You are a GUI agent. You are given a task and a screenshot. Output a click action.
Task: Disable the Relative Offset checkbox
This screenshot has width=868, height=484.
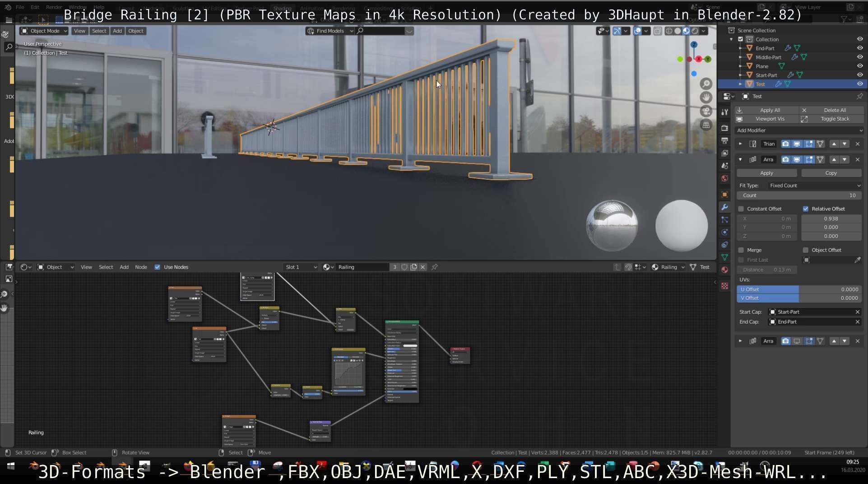click(806, 209)
